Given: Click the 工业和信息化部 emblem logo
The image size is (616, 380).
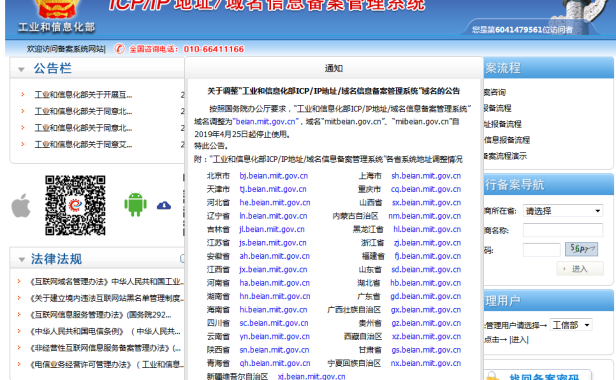Looking at the screenshot, I should pos(57,16).
